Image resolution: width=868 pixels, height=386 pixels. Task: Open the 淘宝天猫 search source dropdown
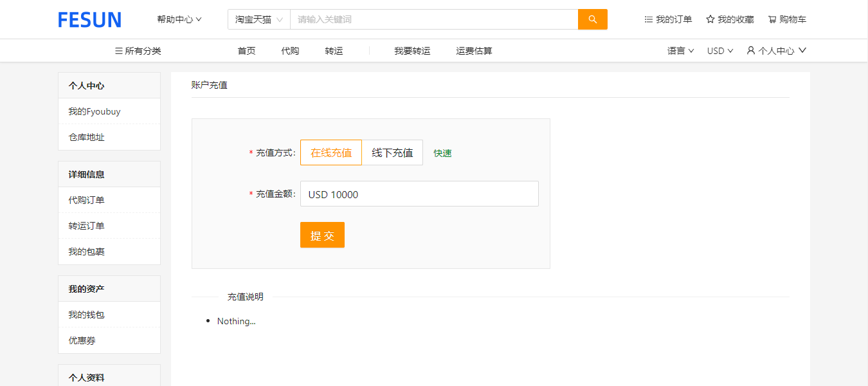(258, 19)
